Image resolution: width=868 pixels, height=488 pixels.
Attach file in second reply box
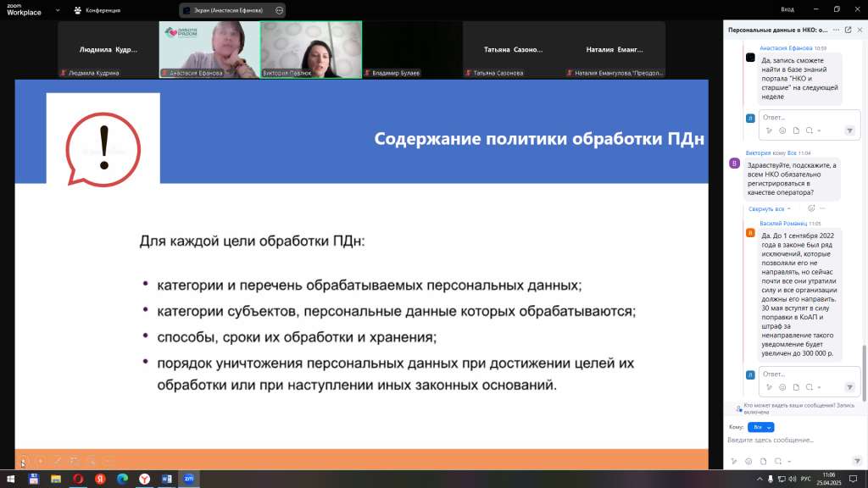(x=796, y=387)
